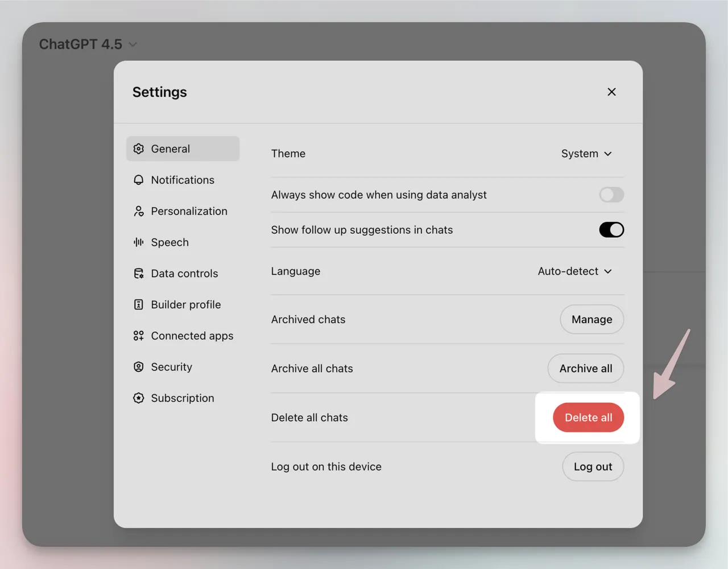Viewport: 728px width, 569px height.
Task: Click the Archive all button
Action: click(586, 368)
